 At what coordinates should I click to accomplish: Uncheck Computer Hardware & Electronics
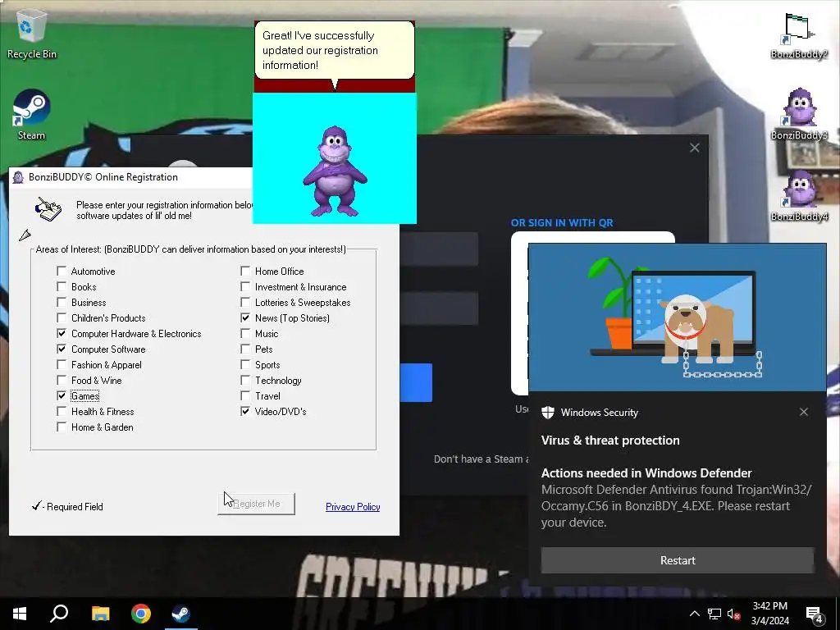tap(62, 333)
